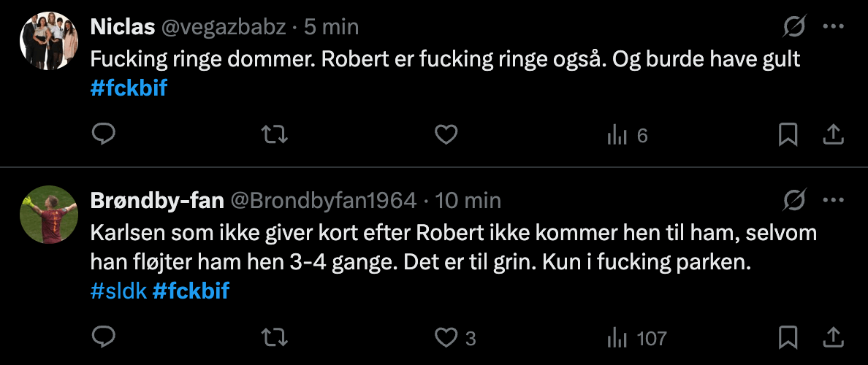This screenshot has height=365, width=868.
Task: View analytics showing 6 views
Action: click(627, 135)
